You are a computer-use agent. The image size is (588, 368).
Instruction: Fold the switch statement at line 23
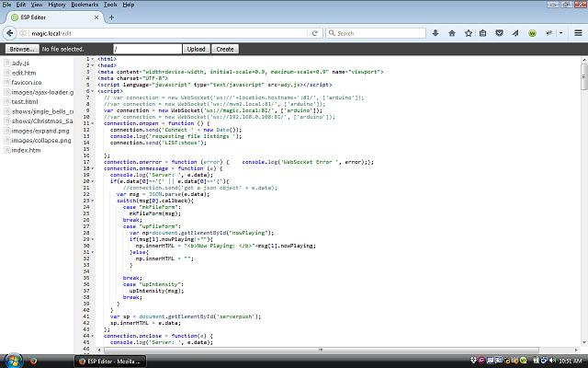coord(93,201)
